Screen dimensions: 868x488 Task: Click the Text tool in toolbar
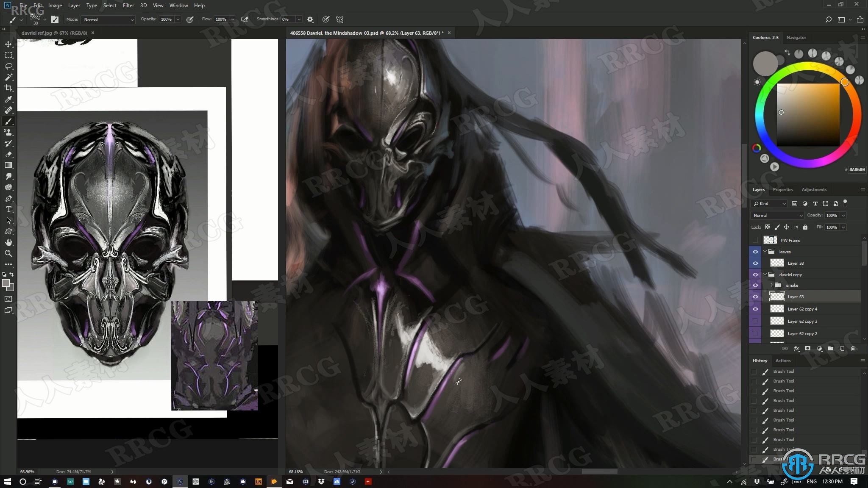(x=8, y=210)
